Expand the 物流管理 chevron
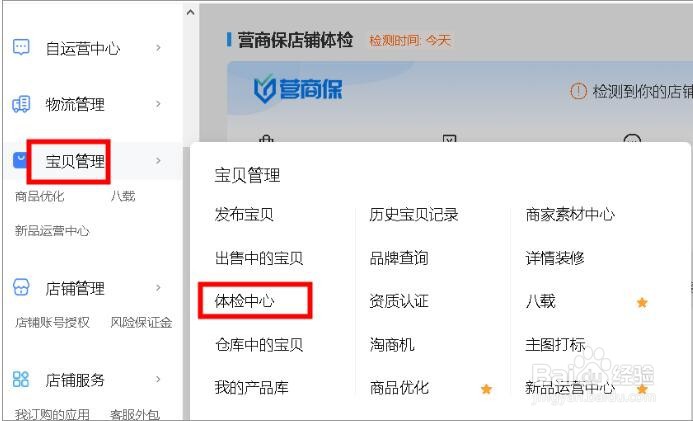Image resolution: width=693 pixels, height=421 pixels. 158,104
